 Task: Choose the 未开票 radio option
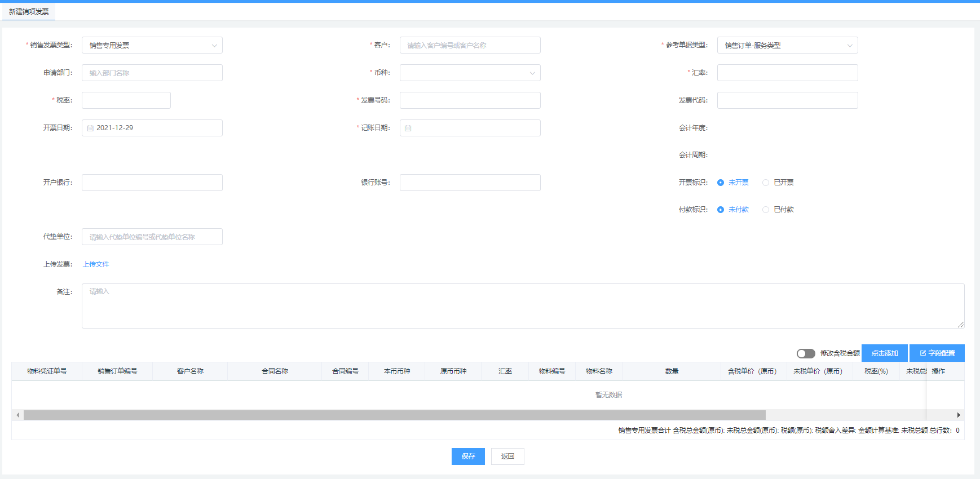pos(721,183)
